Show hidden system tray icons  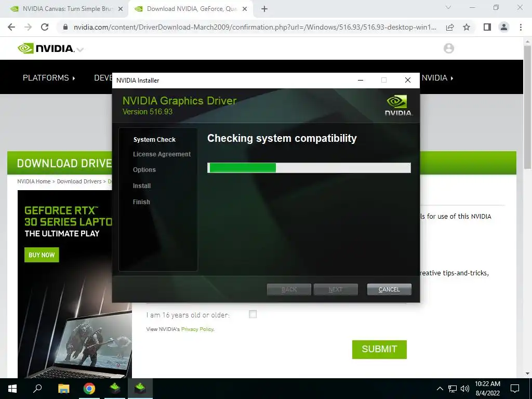[440, 389]
